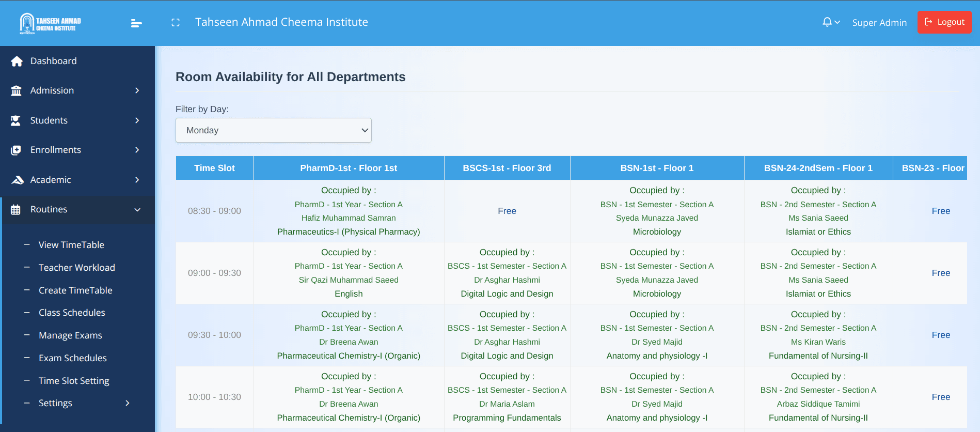Open the notification dropdown arrow
The height and width of the screenshot is (432, 980).
point(837,22)
